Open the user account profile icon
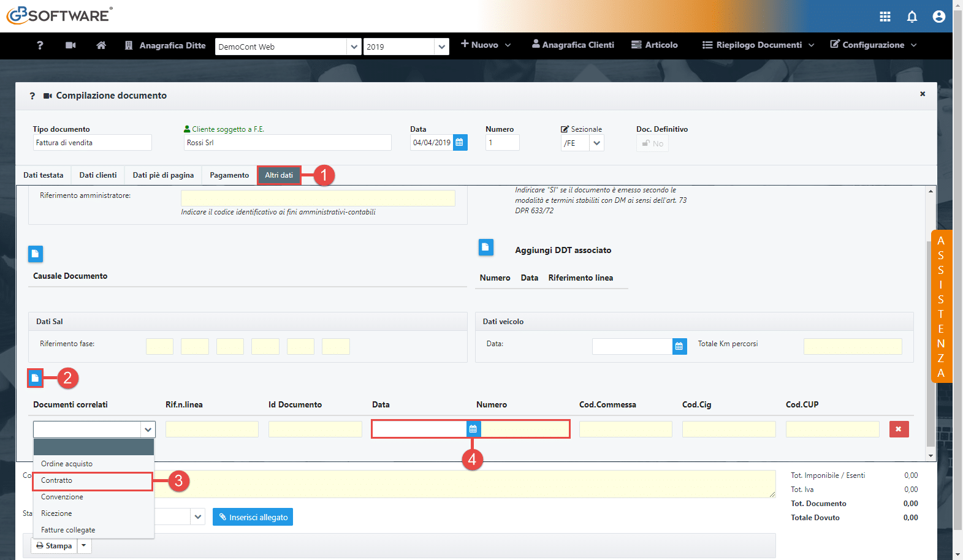963x560 pixels. (938, 17)
